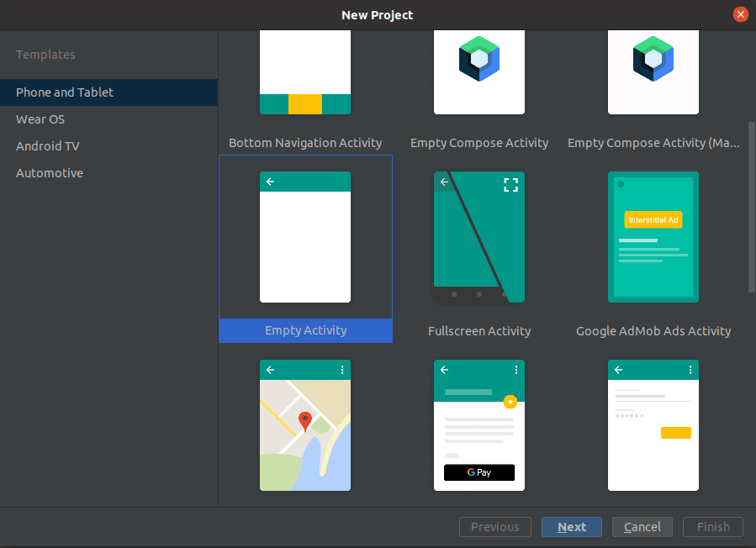Select the Automotive template category

tap(49, 173)
